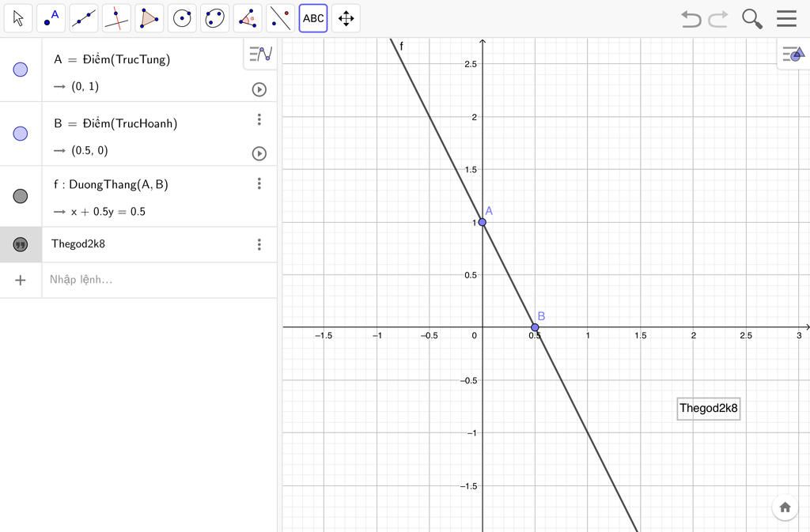Click point B on the graph
This screenshot has height=532, width=810.
point(536,327)
